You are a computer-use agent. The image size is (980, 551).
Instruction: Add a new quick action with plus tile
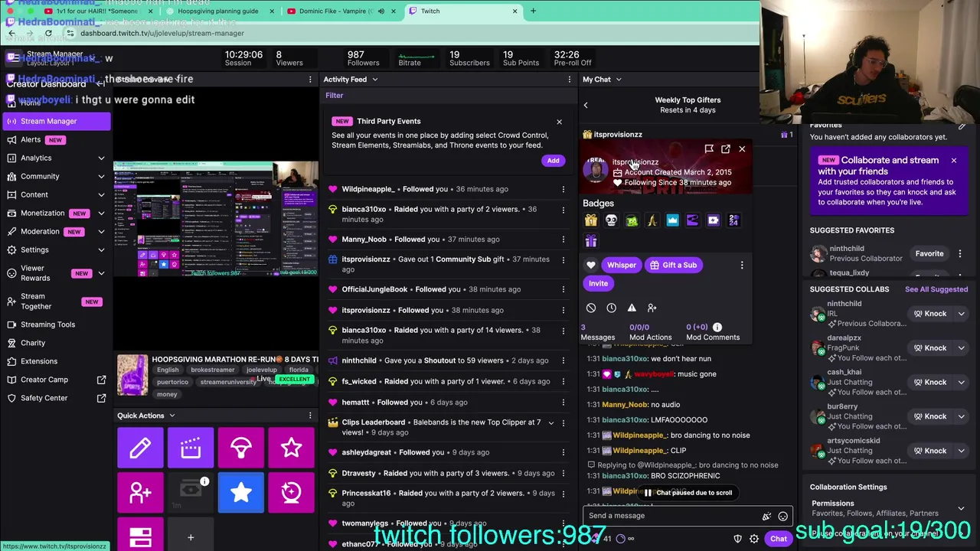(x=191, y=536)
